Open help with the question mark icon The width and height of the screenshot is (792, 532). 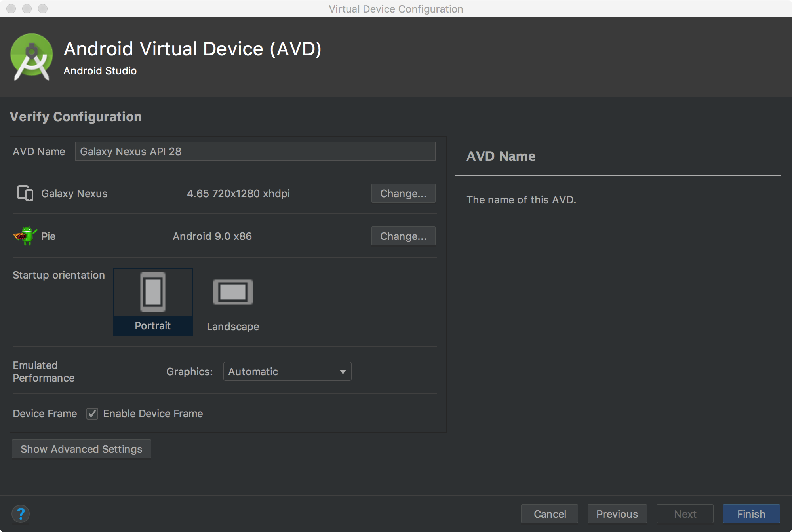[x=21, y=514]
